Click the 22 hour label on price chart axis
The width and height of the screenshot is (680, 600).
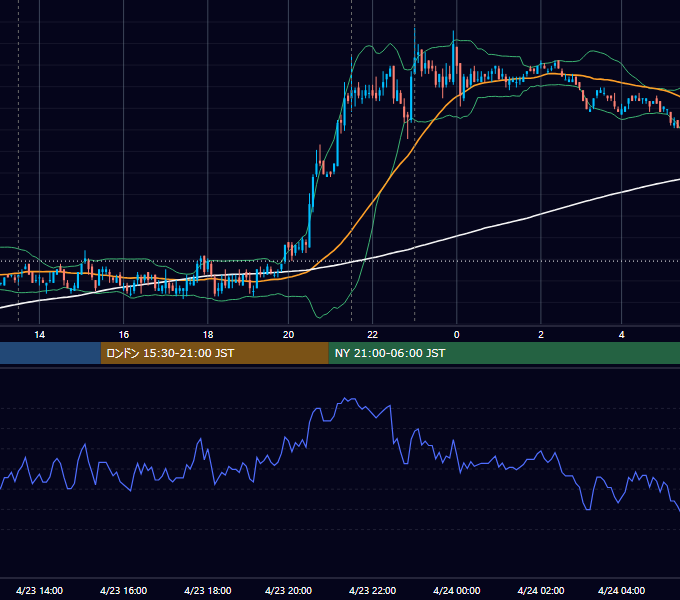click(373, 335)
